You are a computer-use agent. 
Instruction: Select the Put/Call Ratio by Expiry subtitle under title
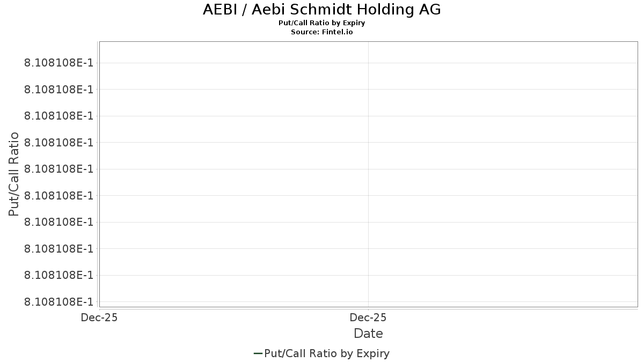[322, 23]
